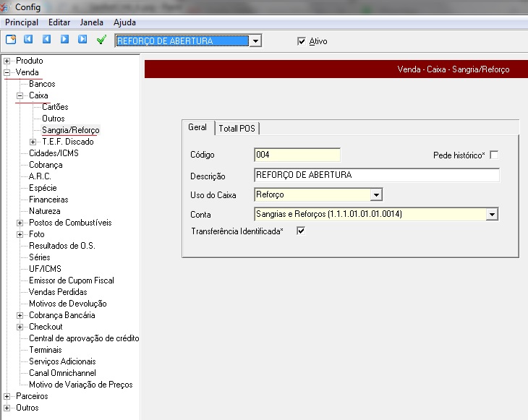Select Séries tree item
This screenshot has width=528, height=420.
tap(40, 257)
